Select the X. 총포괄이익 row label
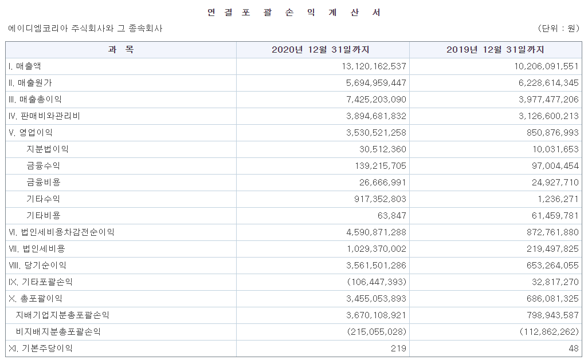 [36, 298]
